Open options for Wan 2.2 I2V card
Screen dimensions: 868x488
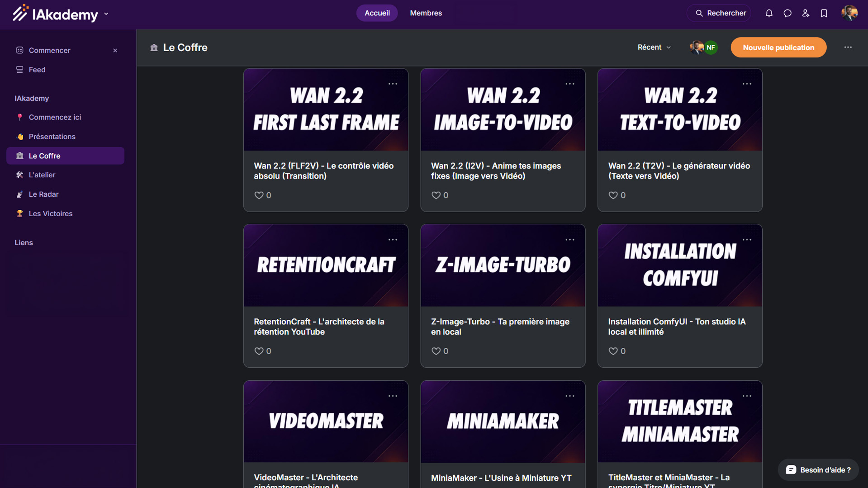click(x=570, y=84)
